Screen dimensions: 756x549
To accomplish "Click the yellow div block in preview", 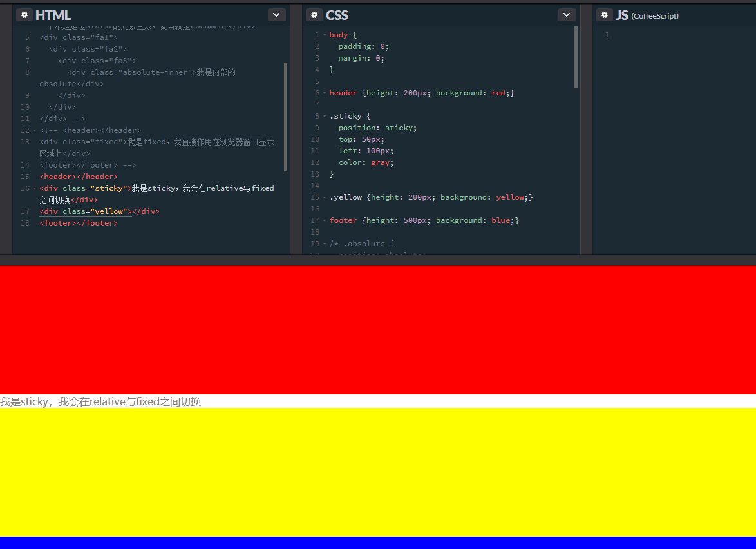I will [378, 472].
